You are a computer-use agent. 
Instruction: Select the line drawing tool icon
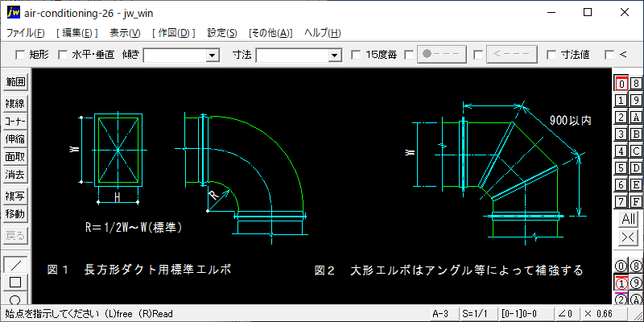16,265
